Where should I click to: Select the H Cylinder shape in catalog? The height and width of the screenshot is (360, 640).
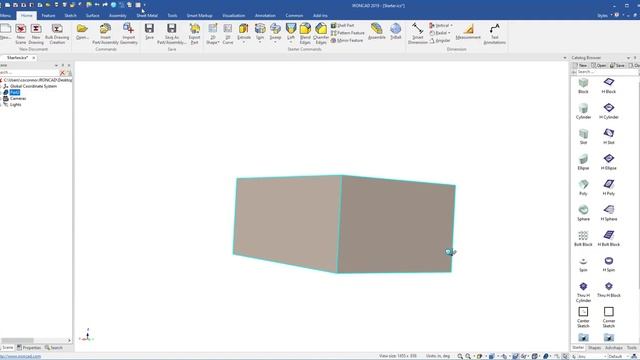tap(609, 111)
